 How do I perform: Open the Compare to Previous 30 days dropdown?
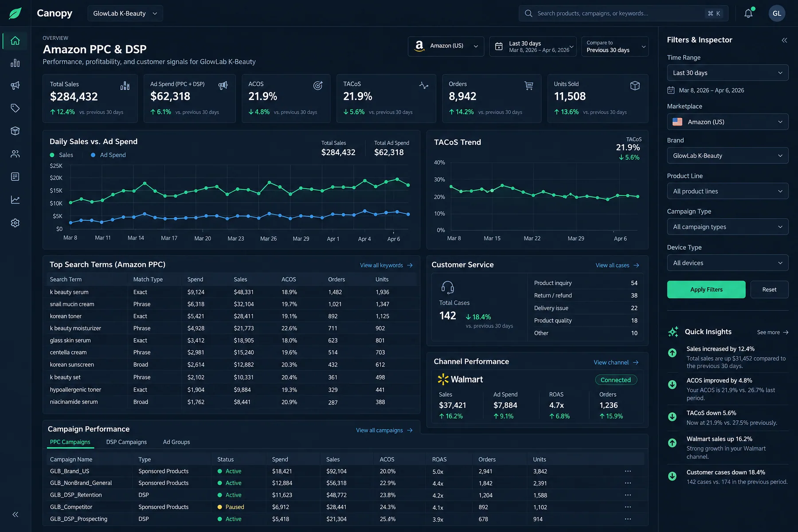pos(615,46)
